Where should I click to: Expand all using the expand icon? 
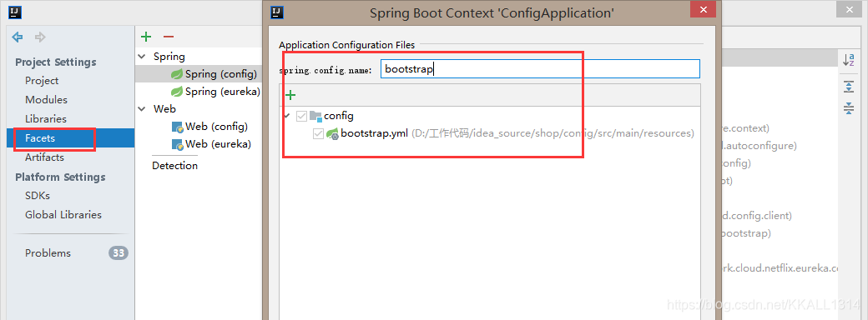point(849,87)
